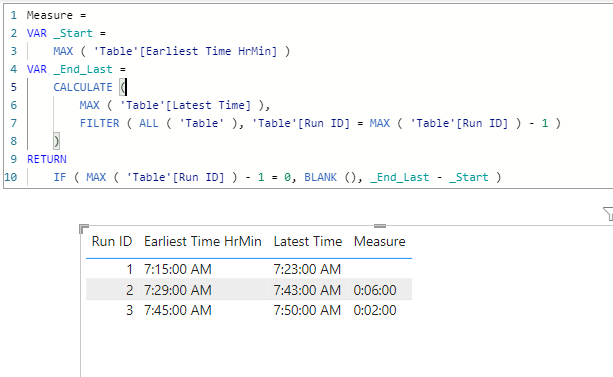Screen dimensions: 613x377
Task: Click the _End_Last variable name on line 4
Action: (x=83, y=69)
